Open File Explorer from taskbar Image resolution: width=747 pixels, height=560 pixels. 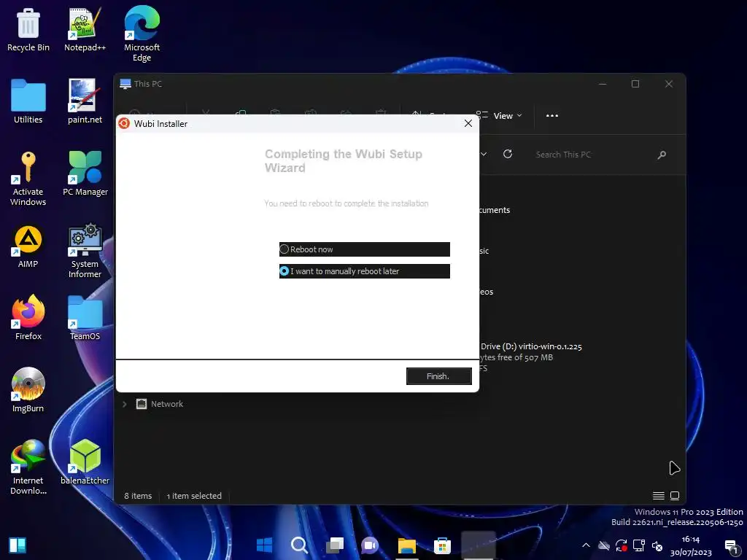click(407, 545)
